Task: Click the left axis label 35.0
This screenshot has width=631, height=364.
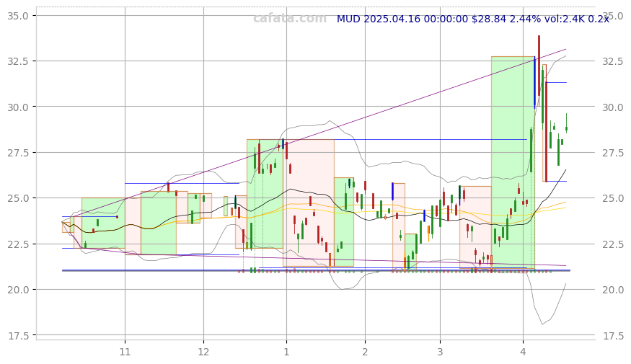Action: (18, 16)
